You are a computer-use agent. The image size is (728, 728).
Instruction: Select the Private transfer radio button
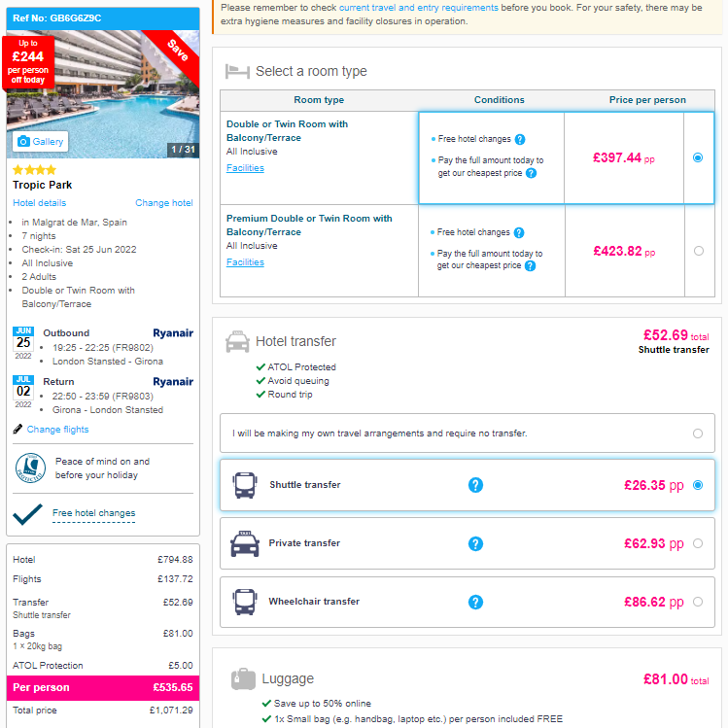coord(697,543)
